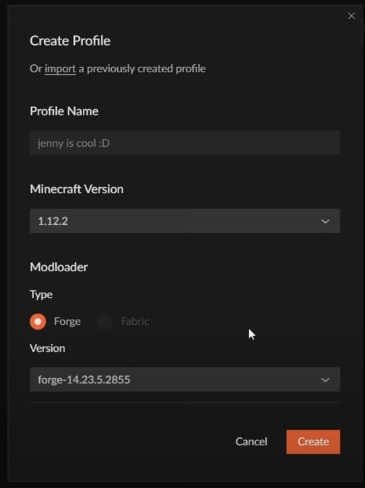Expand the Forge version chevron arrow

(x=325, y=379)
